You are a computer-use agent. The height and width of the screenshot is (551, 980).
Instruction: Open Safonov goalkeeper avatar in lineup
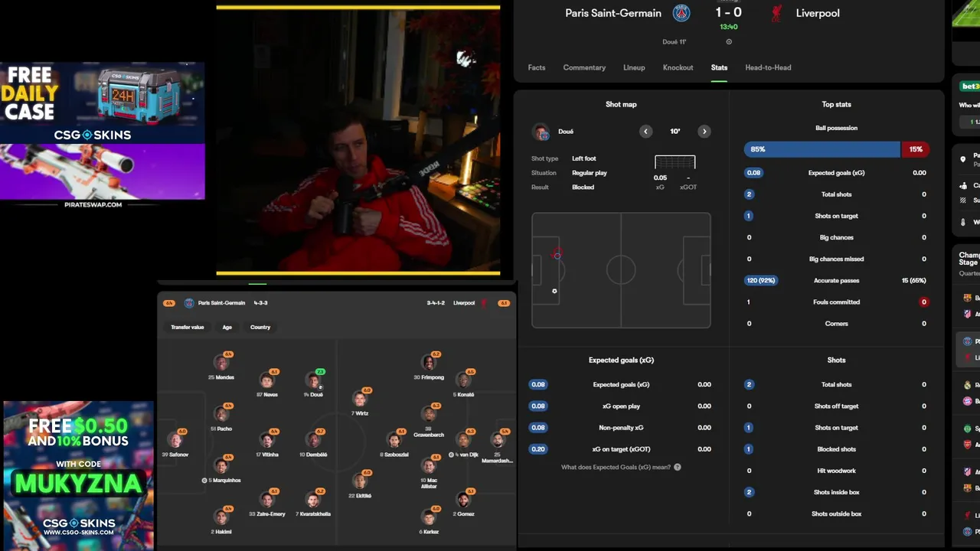175,440
